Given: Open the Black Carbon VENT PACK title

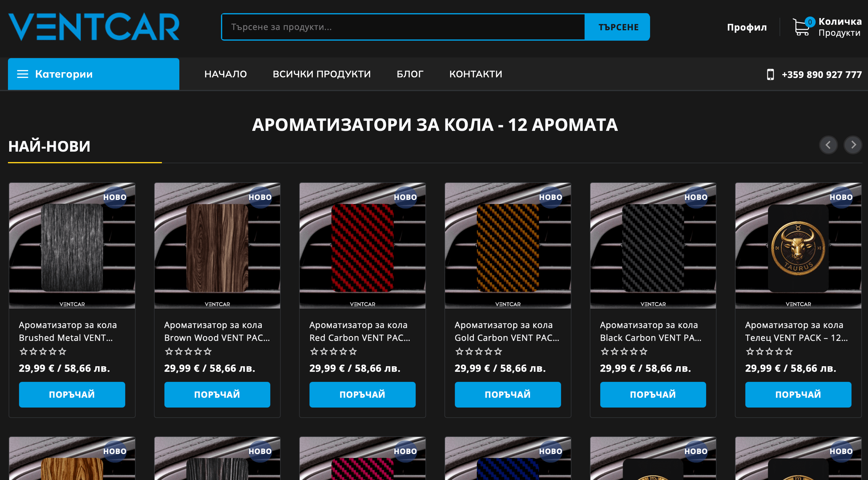Looking at the screenshot, I should [650, 331].
